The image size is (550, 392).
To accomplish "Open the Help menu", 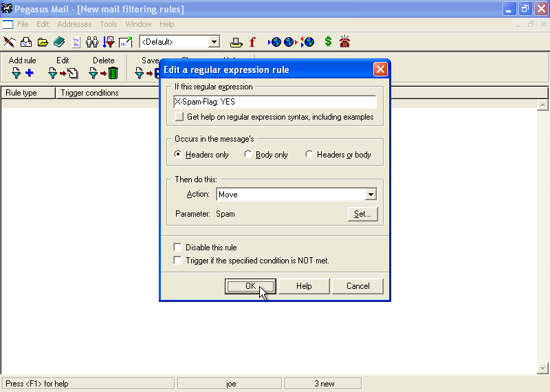I will [x=166, y=24].
